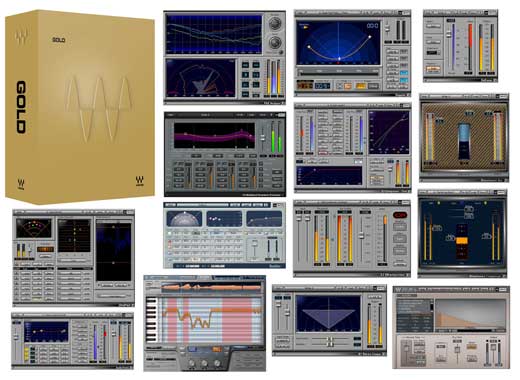Toggle the upper cyan button in Doppler panel

404,73
